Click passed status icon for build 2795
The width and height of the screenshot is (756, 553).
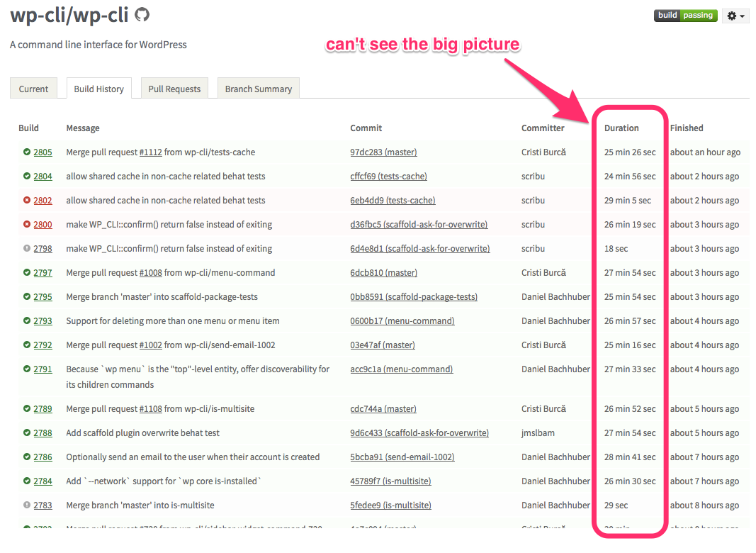pyautogui.click(x=27, y=297)
